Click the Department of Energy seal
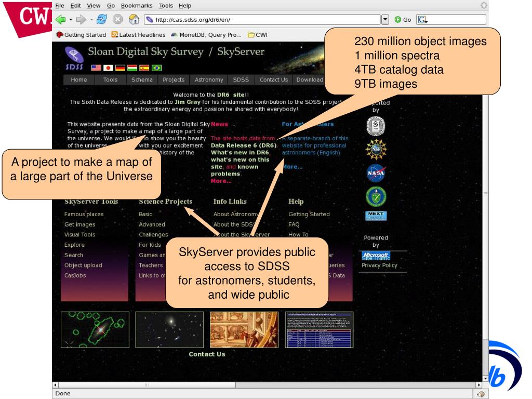Image resolution: width=532 pixels, height=399 pixels. [376, 196]
